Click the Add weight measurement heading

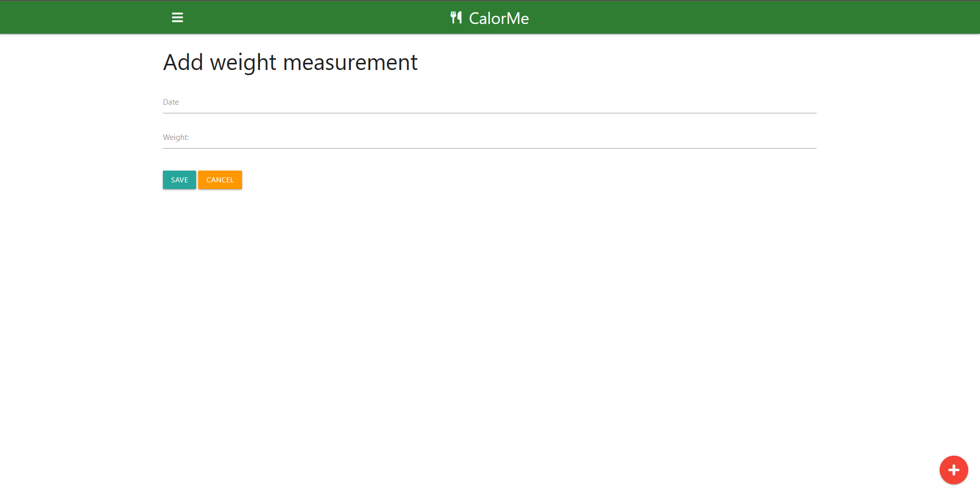coord(290,62)
